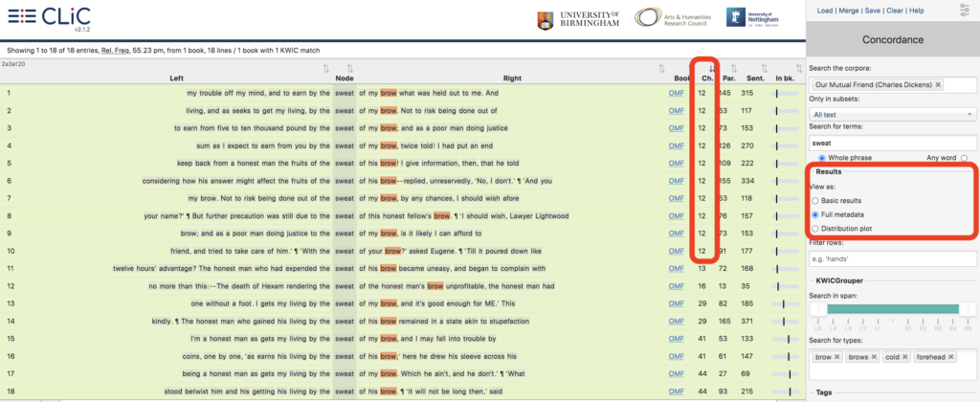
Task: Open the panel settings sliders icon
Action: (964, 11)
